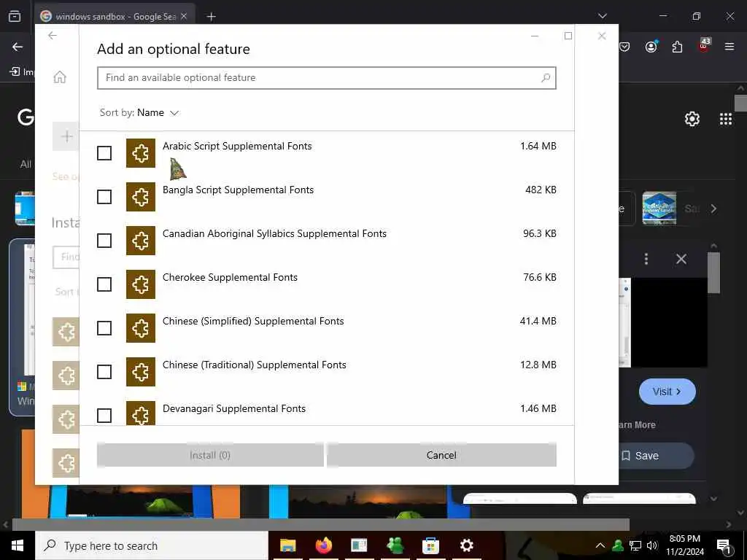747x560 pixels.
Task: Open the Google apps grid icon
Action: (x=726, y=119)
